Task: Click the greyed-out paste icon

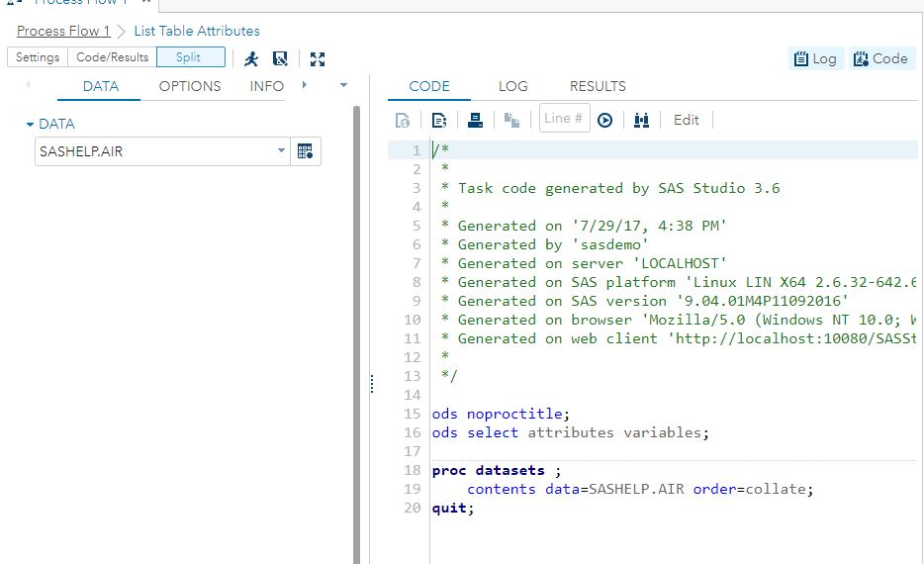Action: pyautogui.click(x=511, y=121)
